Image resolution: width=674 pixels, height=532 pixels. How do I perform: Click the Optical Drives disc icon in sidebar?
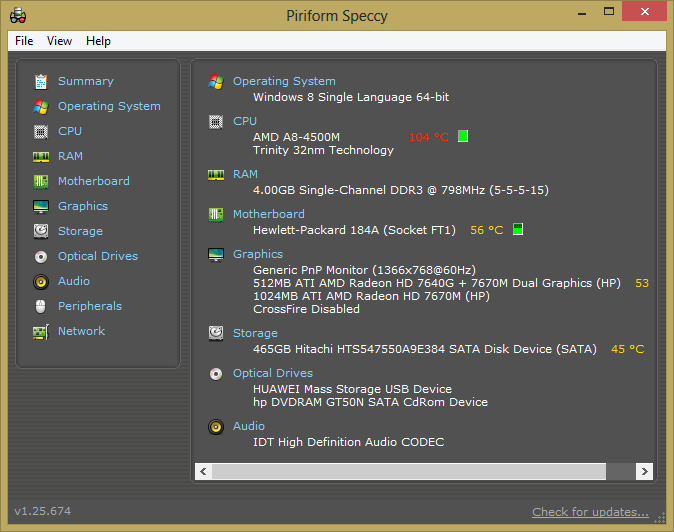[41, 256]
